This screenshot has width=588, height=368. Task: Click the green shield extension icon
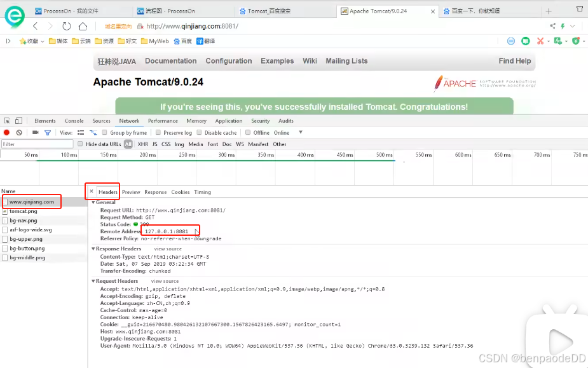pos(576,41)
